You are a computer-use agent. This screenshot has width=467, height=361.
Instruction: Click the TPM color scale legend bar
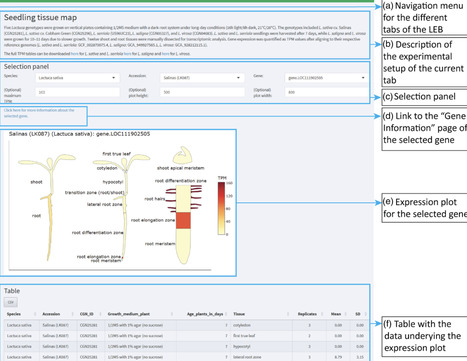221,208
